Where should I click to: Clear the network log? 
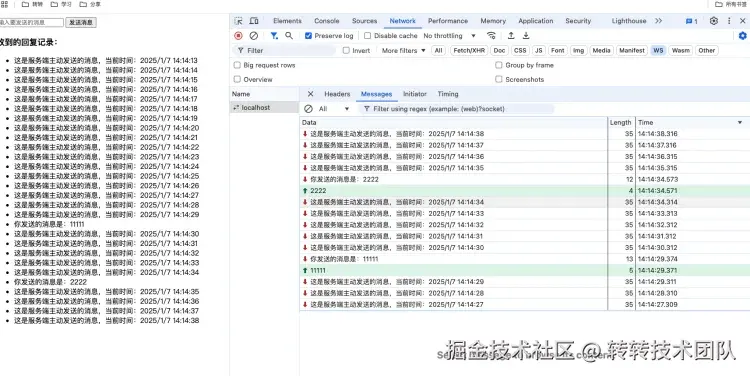[x=254, y=36]
